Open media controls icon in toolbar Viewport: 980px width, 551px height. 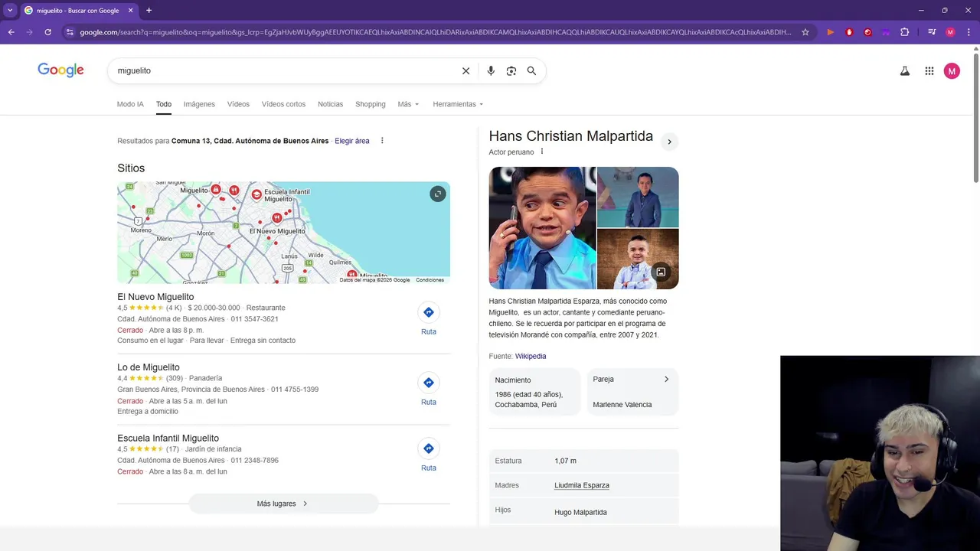(x=932, y=32)
